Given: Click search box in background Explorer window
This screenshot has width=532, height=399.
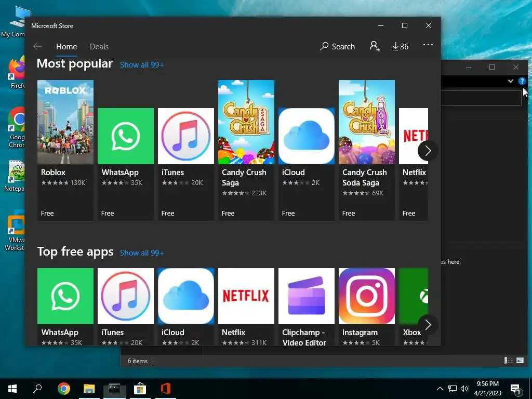Looking at the screenshot, I should (481, 98).
